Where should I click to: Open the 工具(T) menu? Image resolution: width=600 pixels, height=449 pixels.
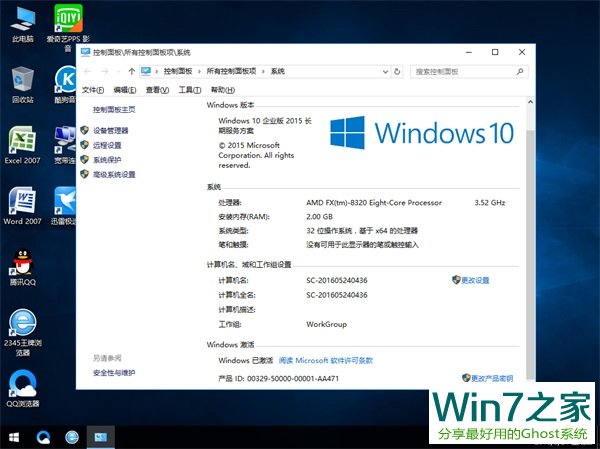click(190, 90)
